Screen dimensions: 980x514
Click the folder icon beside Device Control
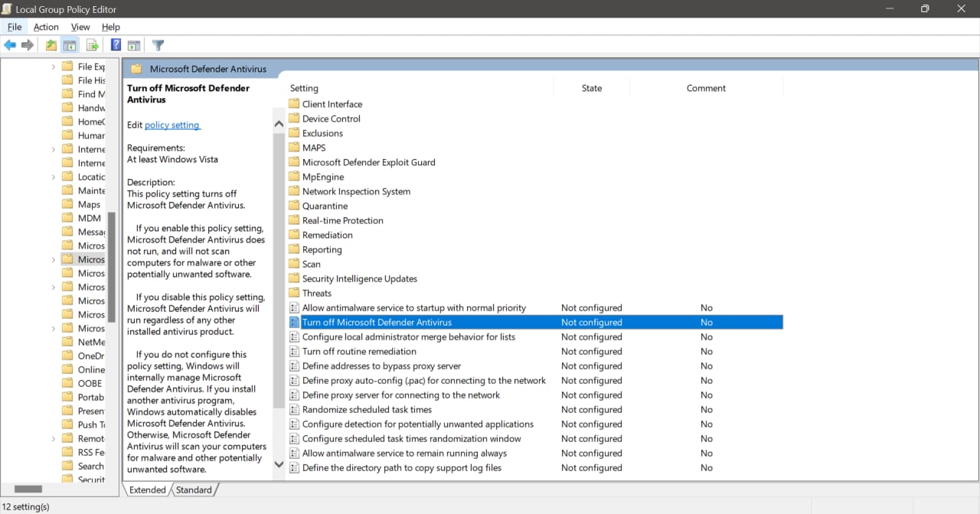294,119
